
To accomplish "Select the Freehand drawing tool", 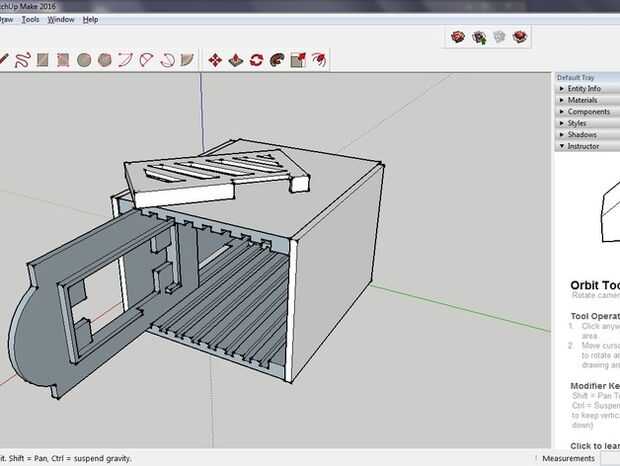I will [22, 60].
